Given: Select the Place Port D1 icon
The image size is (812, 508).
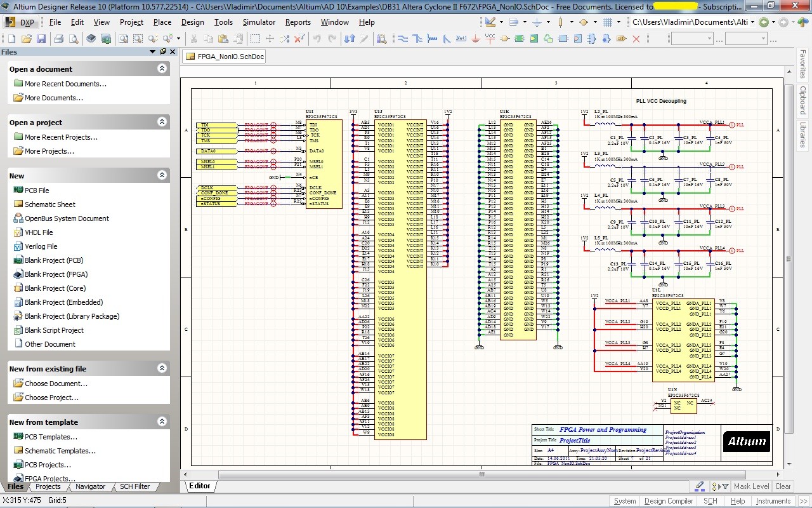Looking at the screenshot, I should coord(621,39).
